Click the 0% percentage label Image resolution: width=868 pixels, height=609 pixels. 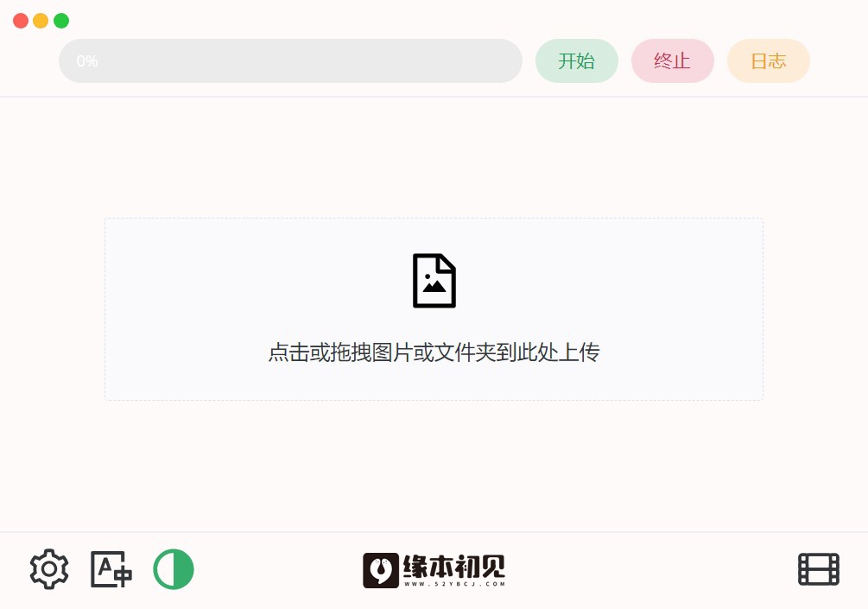[87, 60]
